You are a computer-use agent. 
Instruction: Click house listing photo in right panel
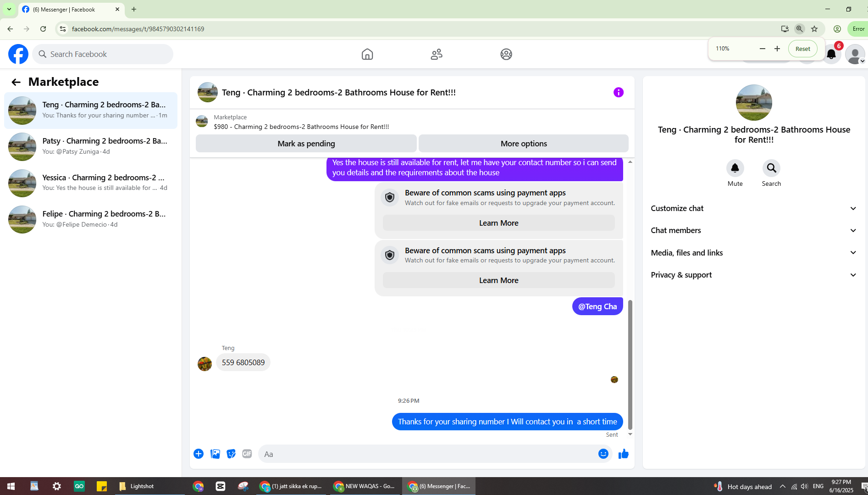pyautogui.click(x=754, y=102)
